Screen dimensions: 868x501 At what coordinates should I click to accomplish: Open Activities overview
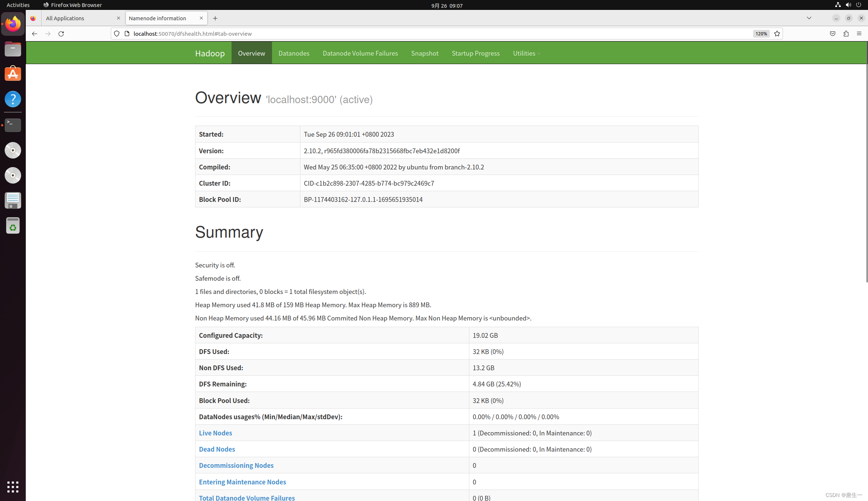[x=18, y=5]
